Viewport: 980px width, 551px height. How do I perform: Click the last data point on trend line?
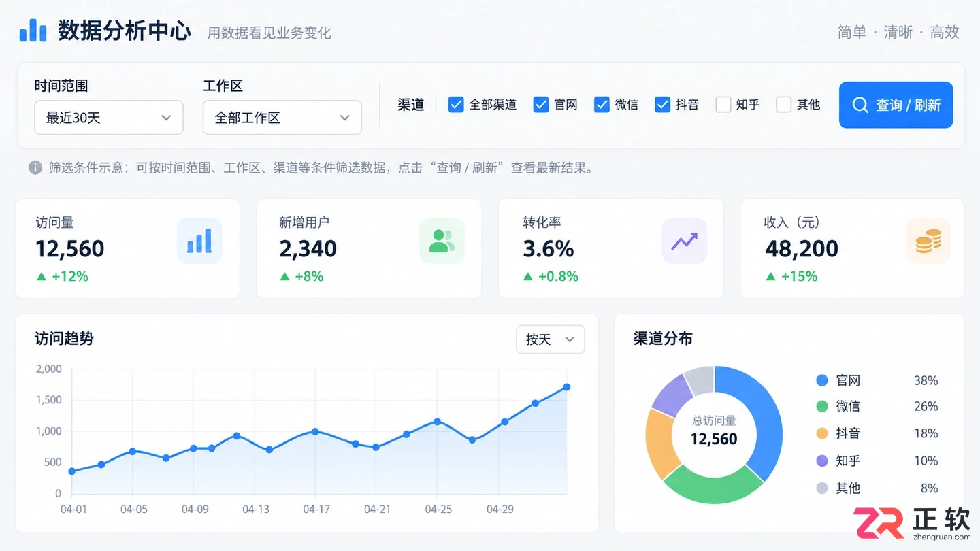click(x=566, y=387)
